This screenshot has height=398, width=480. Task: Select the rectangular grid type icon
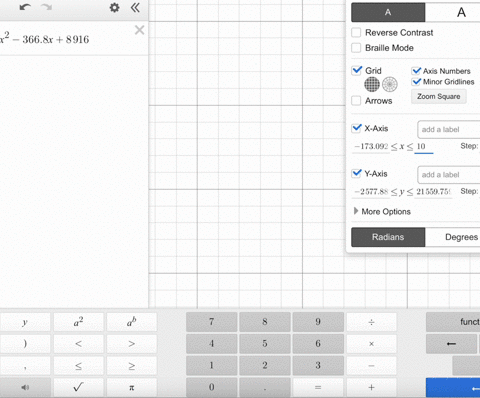pos(372,84)
